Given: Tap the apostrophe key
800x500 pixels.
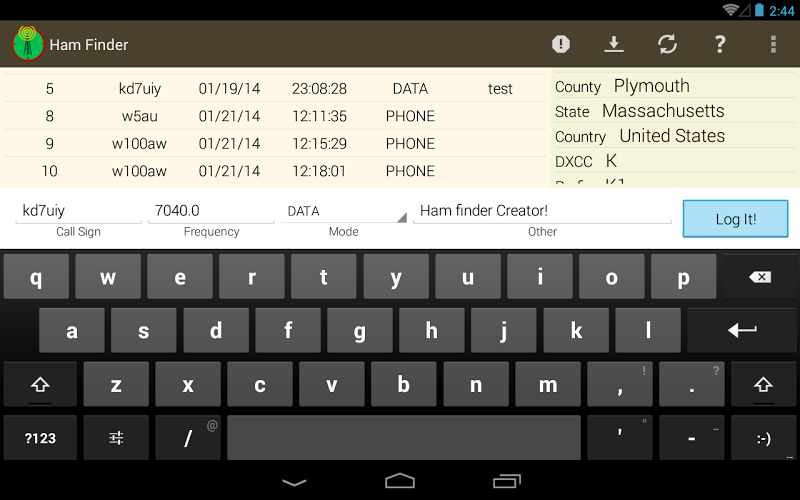Looking at the screenshot, I should [x=620, y=438].
